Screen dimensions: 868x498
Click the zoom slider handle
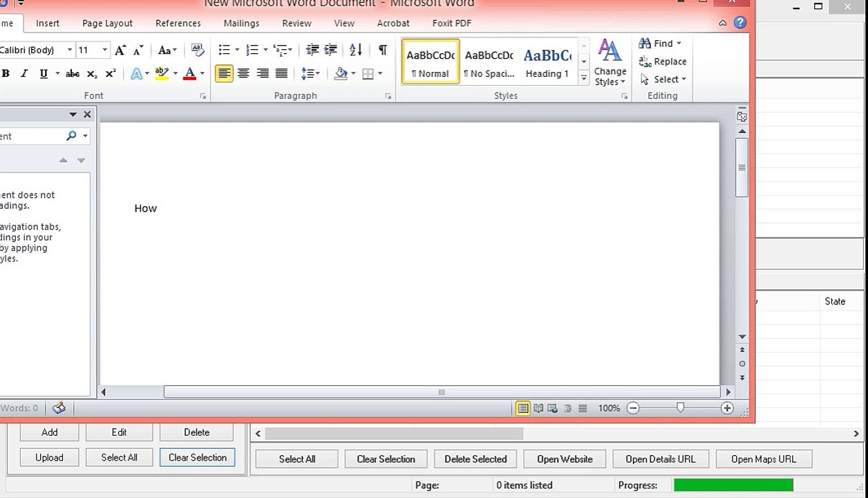click(x=680, y=408)
